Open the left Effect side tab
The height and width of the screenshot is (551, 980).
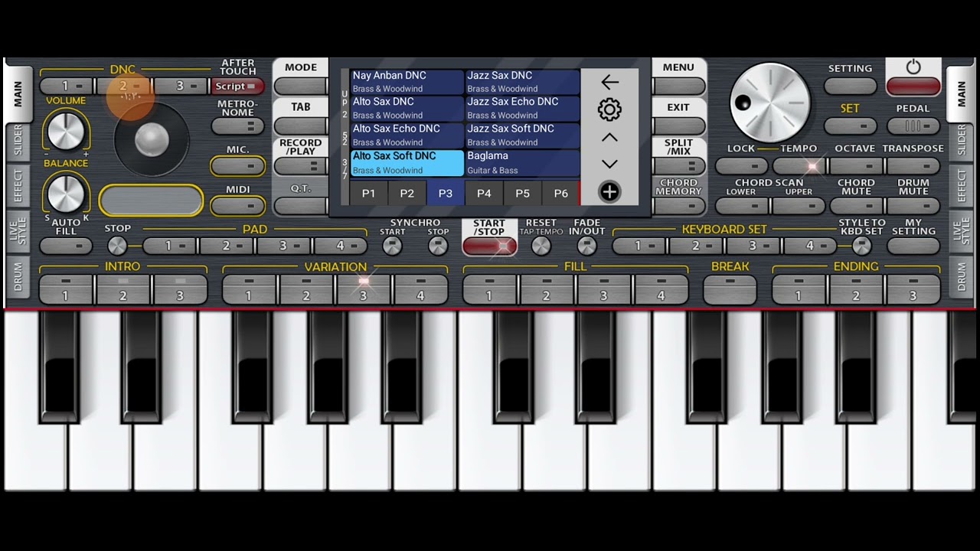click(18, 186)
